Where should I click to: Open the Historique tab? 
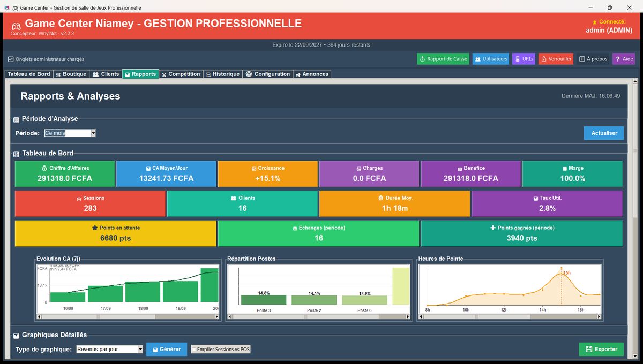(223, 74)
